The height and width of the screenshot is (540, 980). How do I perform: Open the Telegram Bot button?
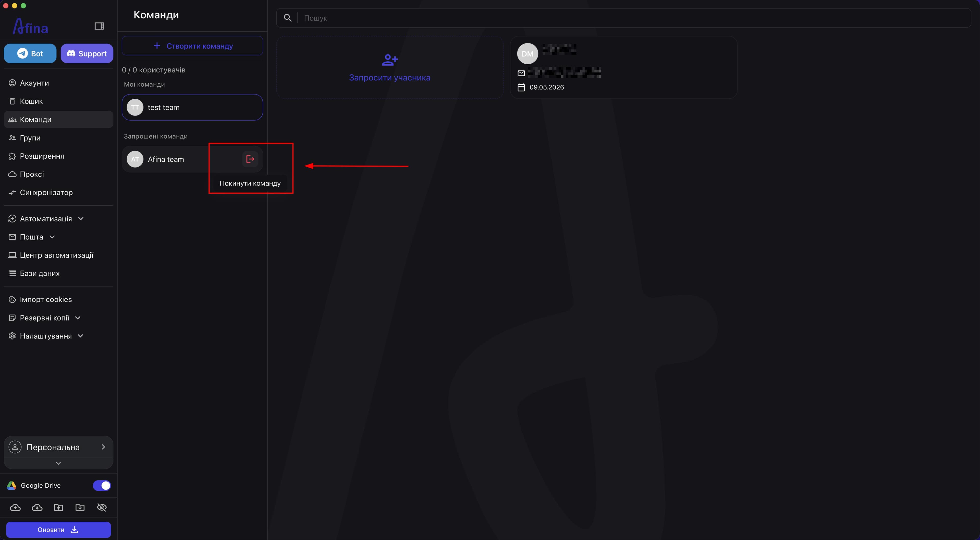pyautogui.click(x=30, y=53)
